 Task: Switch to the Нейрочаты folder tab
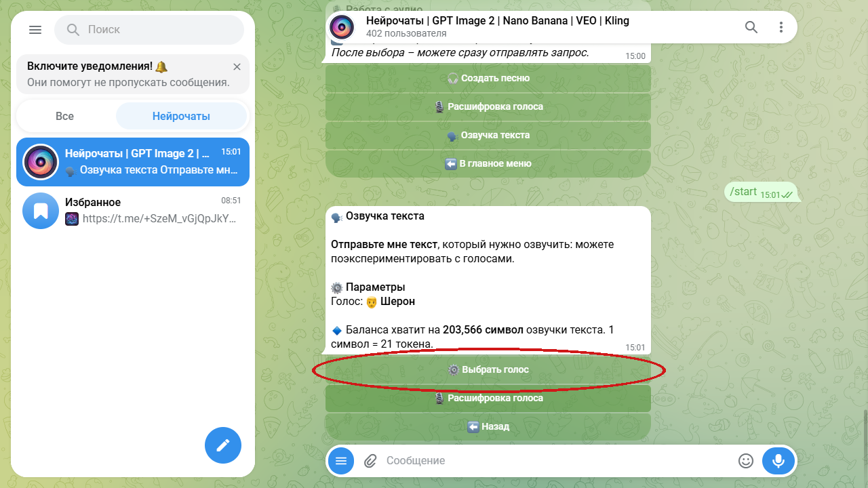181,116
